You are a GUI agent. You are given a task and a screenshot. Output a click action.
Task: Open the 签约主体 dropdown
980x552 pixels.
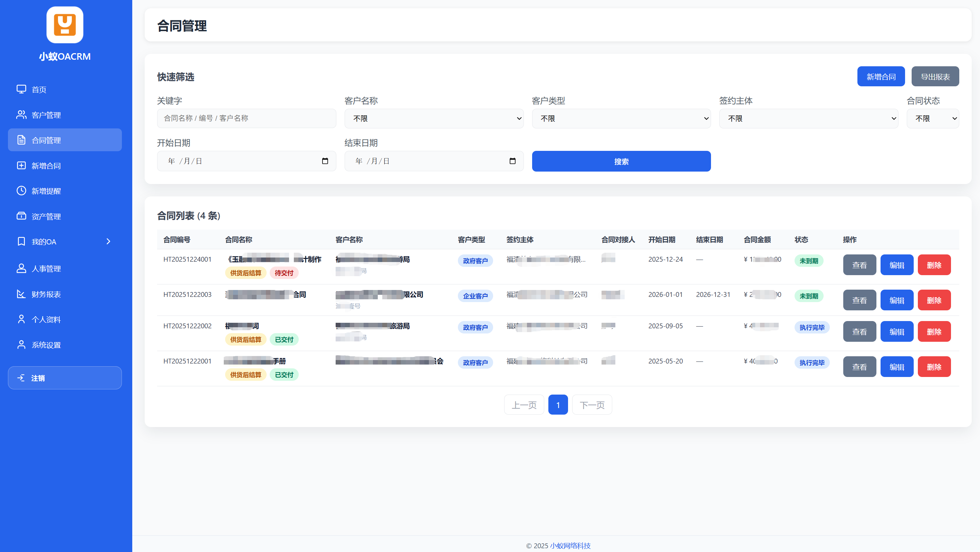(808, 118)
